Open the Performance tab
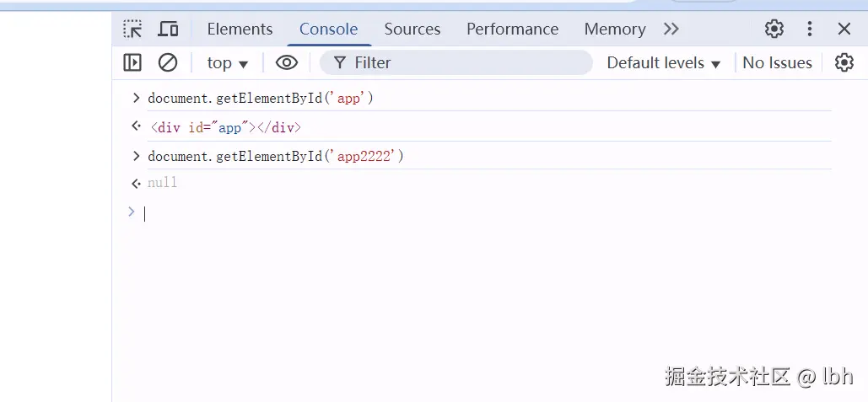This screenshot has height=402, width=868. click(x=512, y=29)
